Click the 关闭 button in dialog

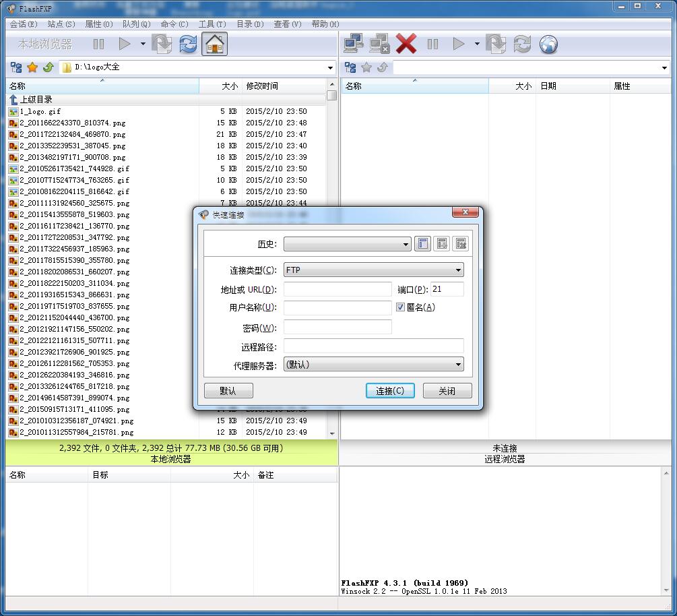point(447,391)
